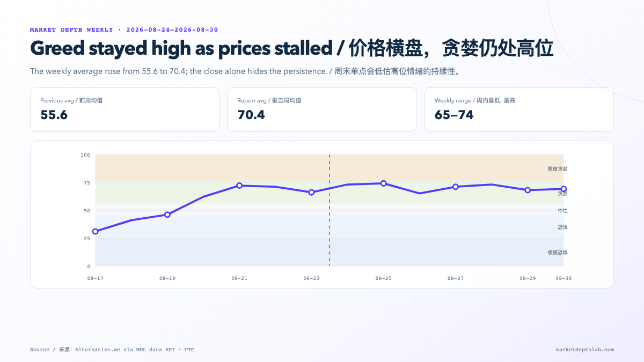Viewport: 644px width, 362px height.
Task: Click the 55.6 value
Action: pyautogui.click(x=54, y=115)
